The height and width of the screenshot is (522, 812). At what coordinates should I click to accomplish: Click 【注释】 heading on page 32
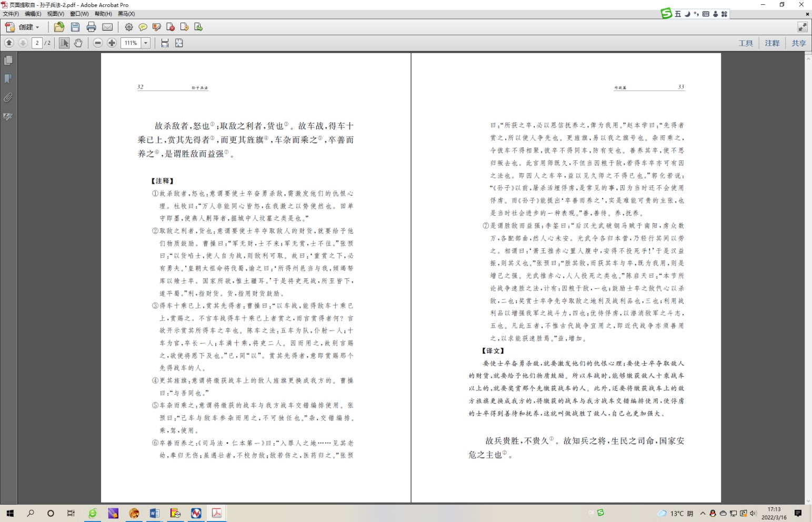pos(163,181)
